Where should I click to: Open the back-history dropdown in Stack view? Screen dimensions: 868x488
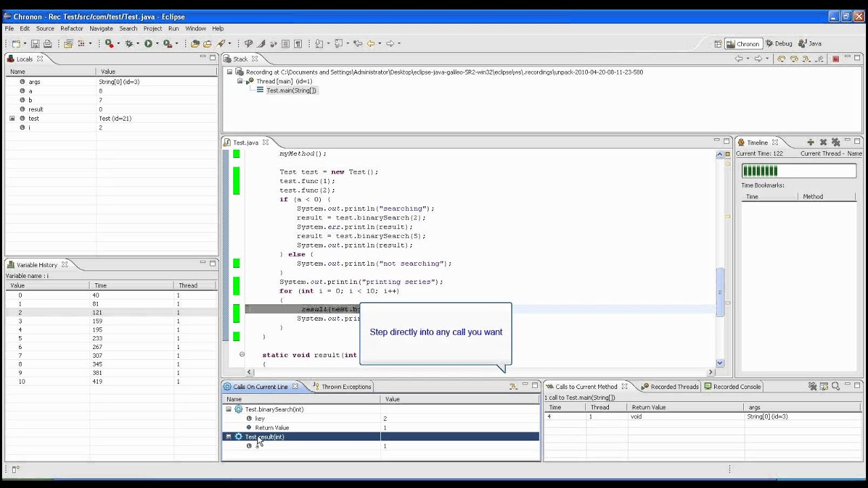click(748, 59)
